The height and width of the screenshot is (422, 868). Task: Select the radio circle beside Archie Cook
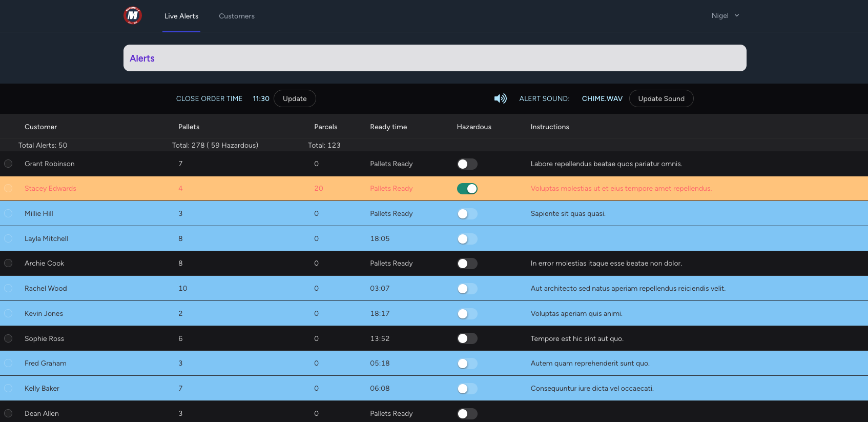pos(8,263)
